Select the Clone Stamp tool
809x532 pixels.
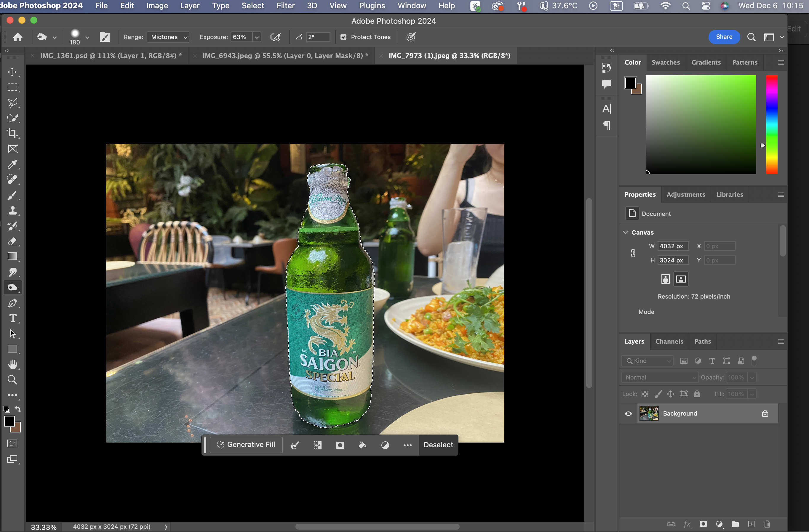click(12, 211)
